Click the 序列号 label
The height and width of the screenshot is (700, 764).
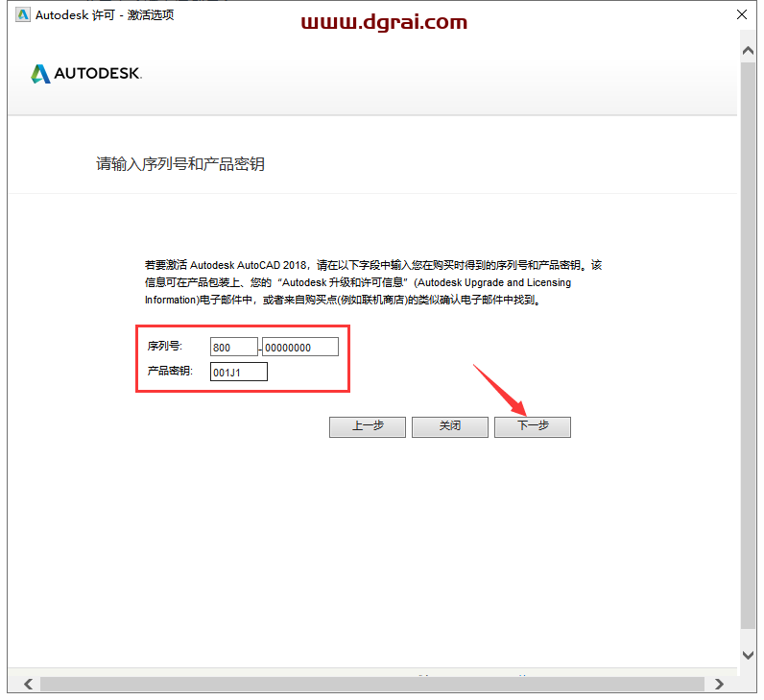pos(165,346)
